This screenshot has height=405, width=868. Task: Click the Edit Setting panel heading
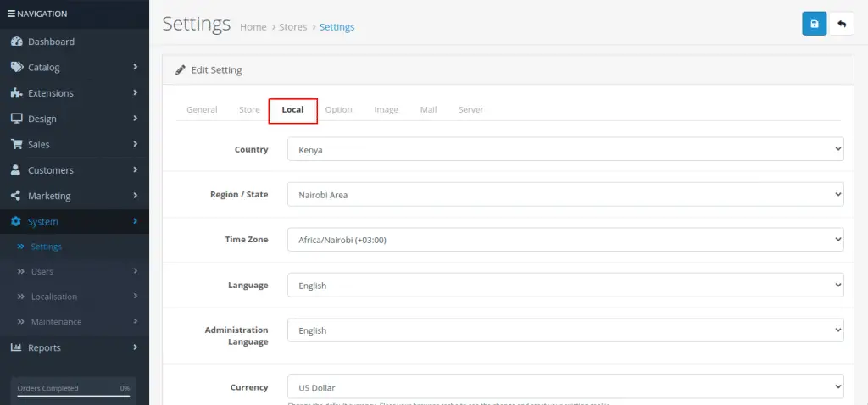point(216,70)
